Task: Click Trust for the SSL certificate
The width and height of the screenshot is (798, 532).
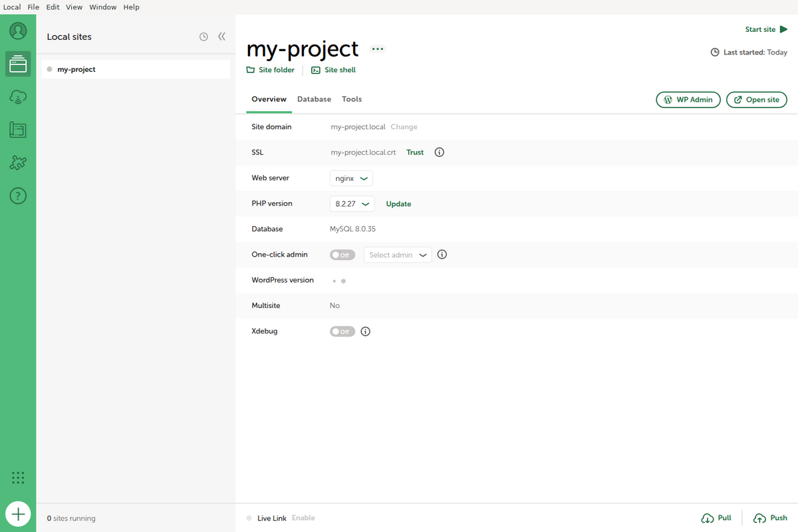Action: pyautogui.click(x=415, y=152)
